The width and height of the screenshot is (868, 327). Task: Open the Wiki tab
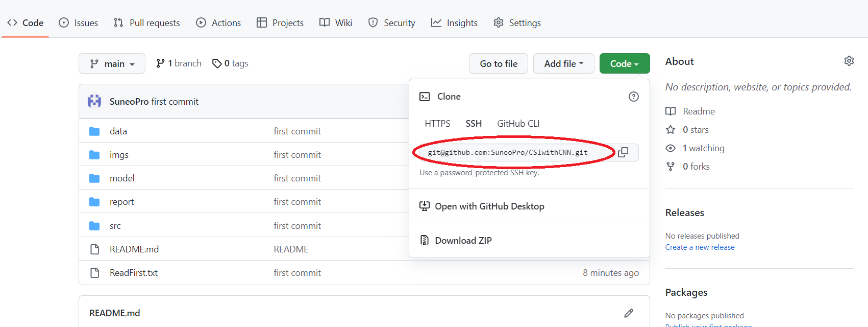336,22
